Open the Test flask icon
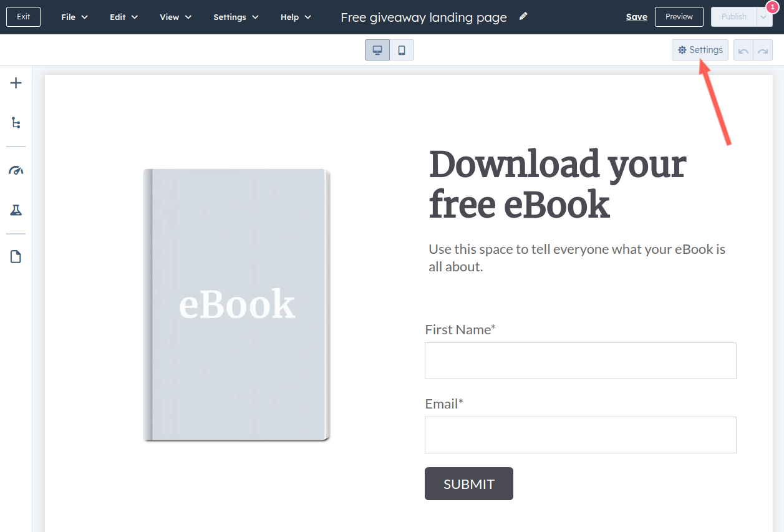This screenshot has height=532, width=784. tap(16, 210)
